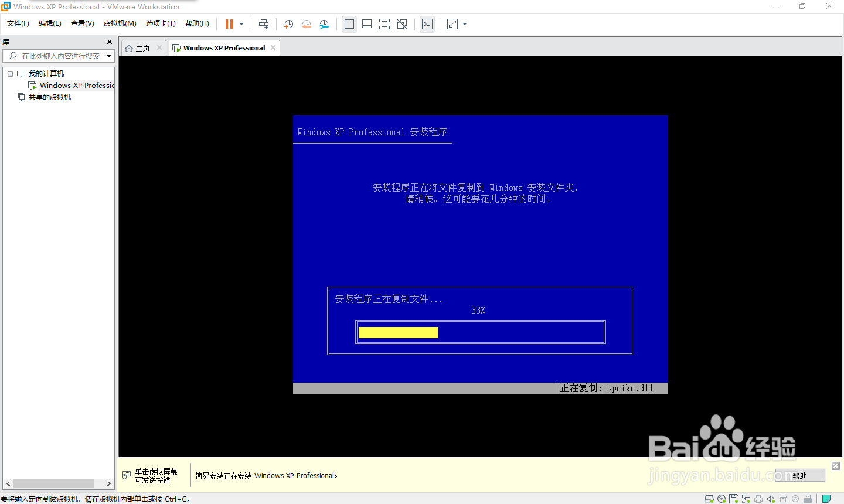The height and width of the screenshot is (504, 844).
Task: Click the library scrollbar right arrow
Action: coord(109,483)
